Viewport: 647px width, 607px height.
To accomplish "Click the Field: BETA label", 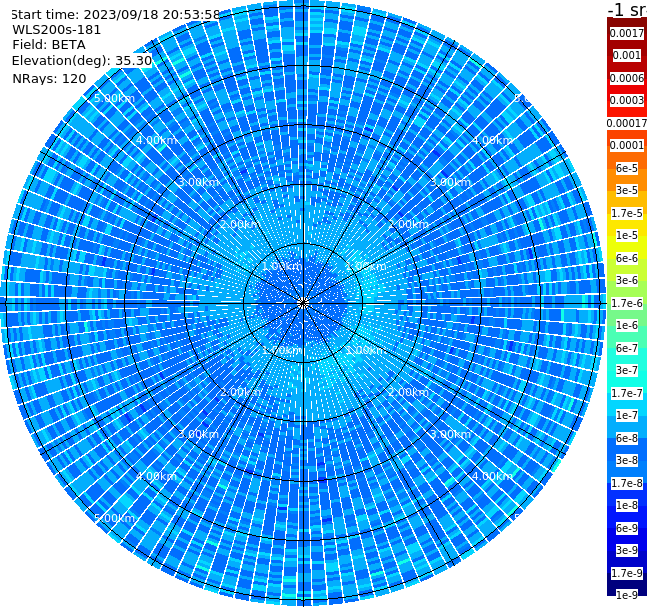I will coord(49,45).
